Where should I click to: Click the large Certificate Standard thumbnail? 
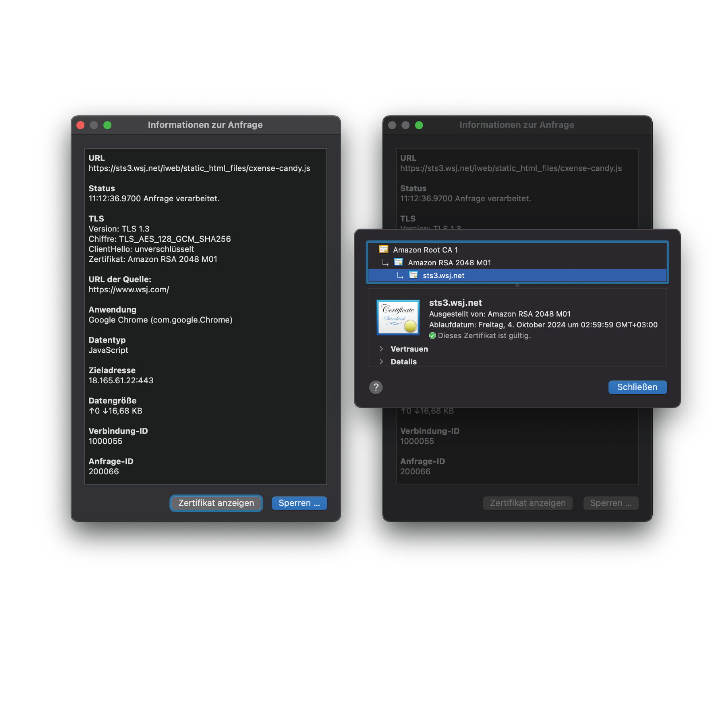coord(398,317)
